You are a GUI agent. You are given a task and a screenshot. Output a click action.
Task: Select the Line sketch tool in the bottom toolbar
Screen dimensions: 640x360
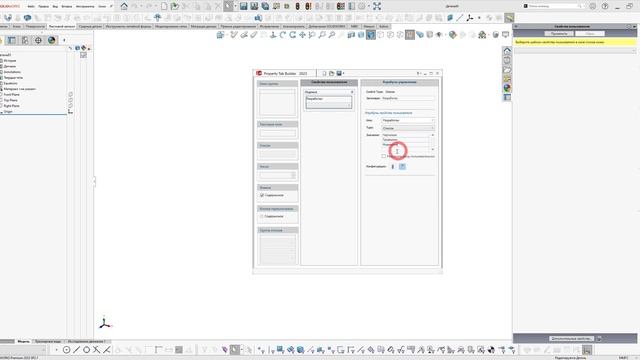(x=76, y=350)
